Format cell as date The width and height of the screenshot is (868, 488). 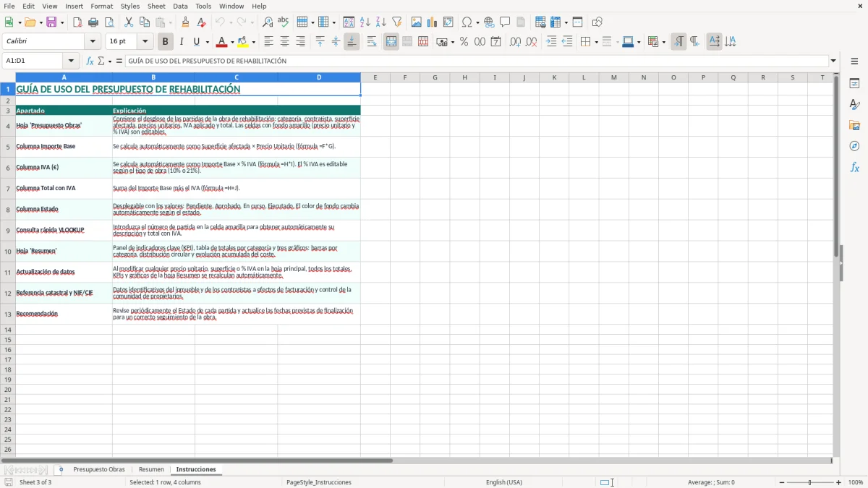pyautogui.click(x=495, y=42)
